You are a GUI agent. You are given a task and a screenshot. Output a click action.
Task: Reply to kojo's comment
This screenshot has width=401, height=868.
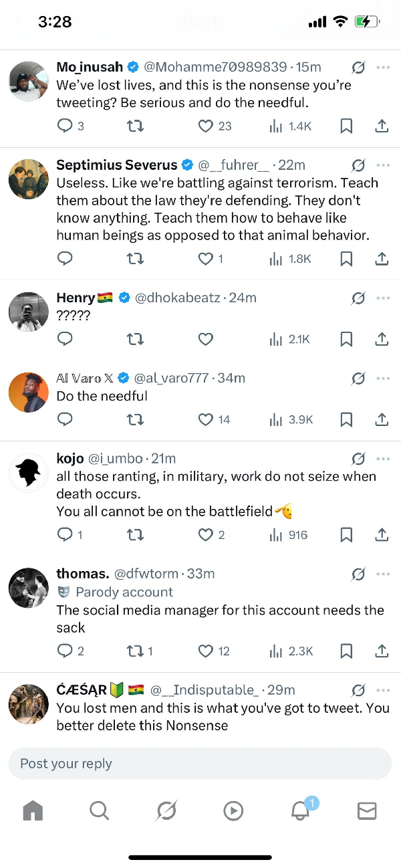pos(65,534)
